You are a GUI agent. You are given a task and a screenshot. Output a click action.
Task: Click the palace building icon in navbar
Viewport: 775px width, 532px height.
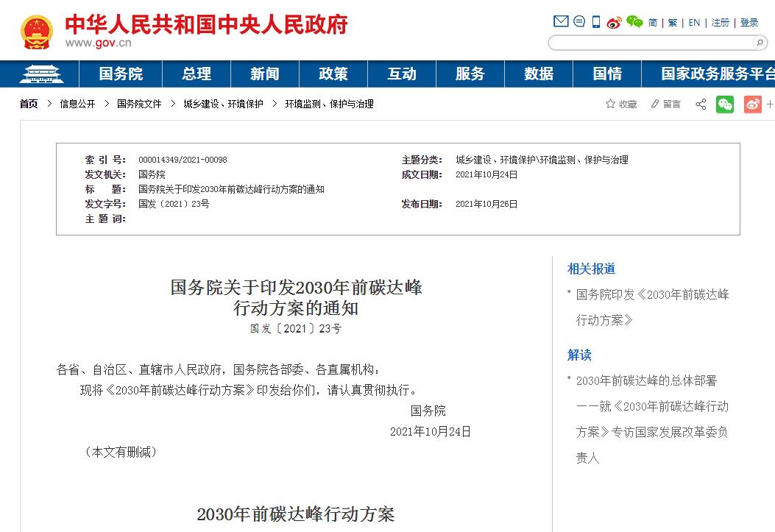(x=41, y=74)
